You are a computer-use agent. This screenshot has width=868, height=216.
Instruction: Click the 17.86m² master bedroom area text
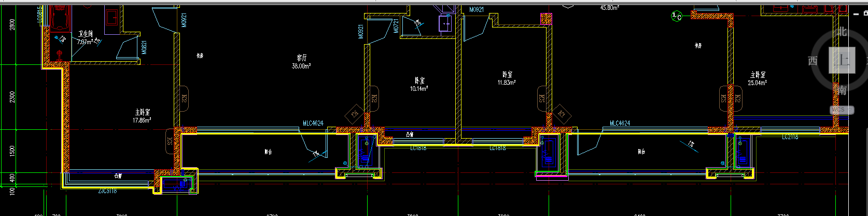[142, 120]
